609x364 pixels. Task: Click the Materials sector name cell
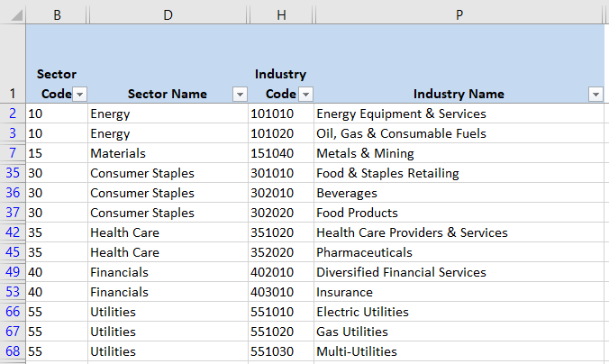click(168, 153)
